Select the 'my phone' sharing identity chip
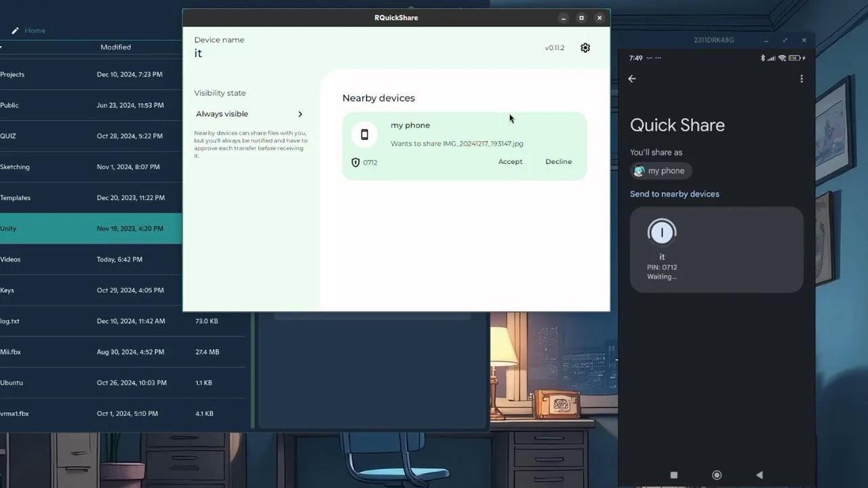 pyautogui.click(x=660, y=171)
